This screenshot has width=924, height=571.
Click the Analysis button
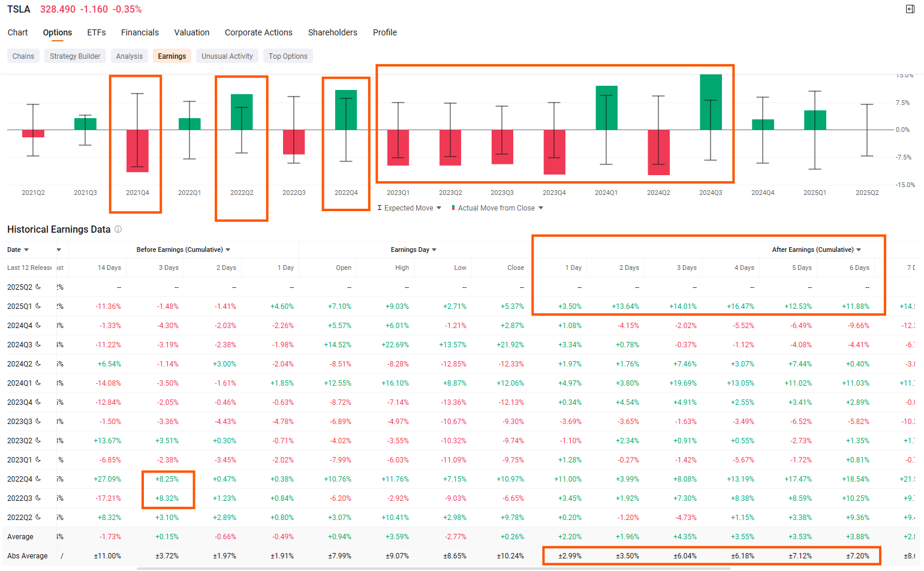pyautogui.click(x=130, y=56)
